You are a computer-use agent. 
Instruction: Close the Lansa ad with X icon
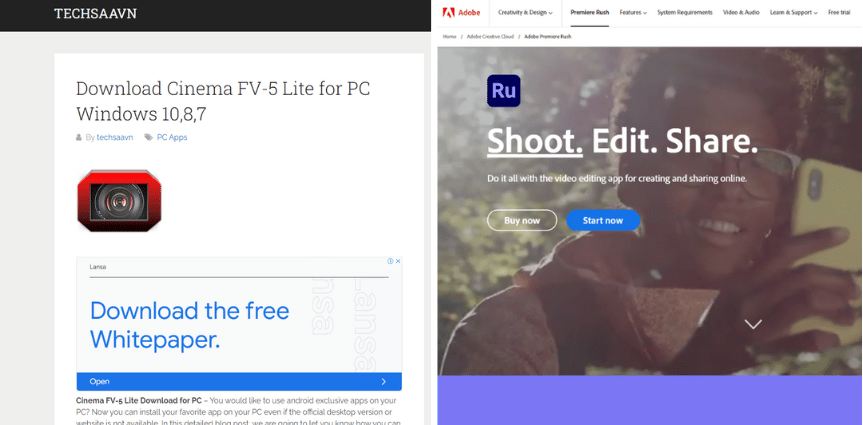(x=398, y=261)
